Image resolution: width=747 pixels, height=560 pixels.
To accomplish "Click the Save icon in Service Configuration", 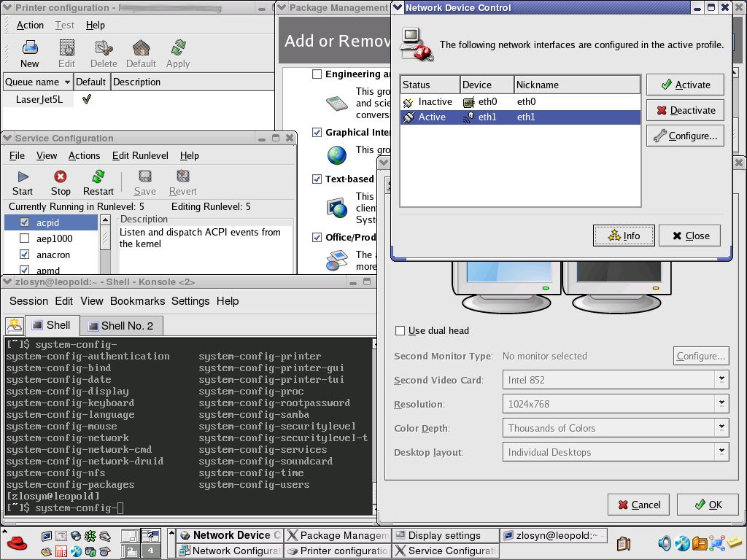I will [x=145, y=176].
